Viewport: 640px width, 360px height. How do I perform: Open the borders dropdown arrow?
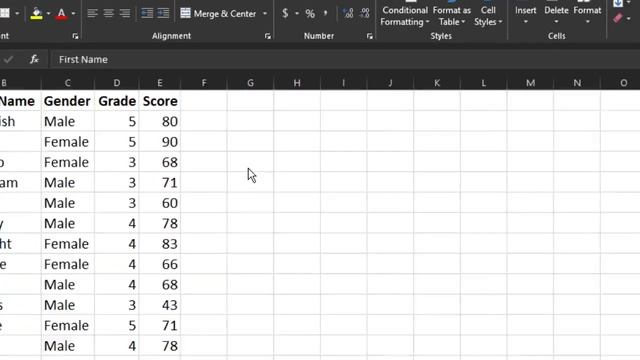coord(17,13)
